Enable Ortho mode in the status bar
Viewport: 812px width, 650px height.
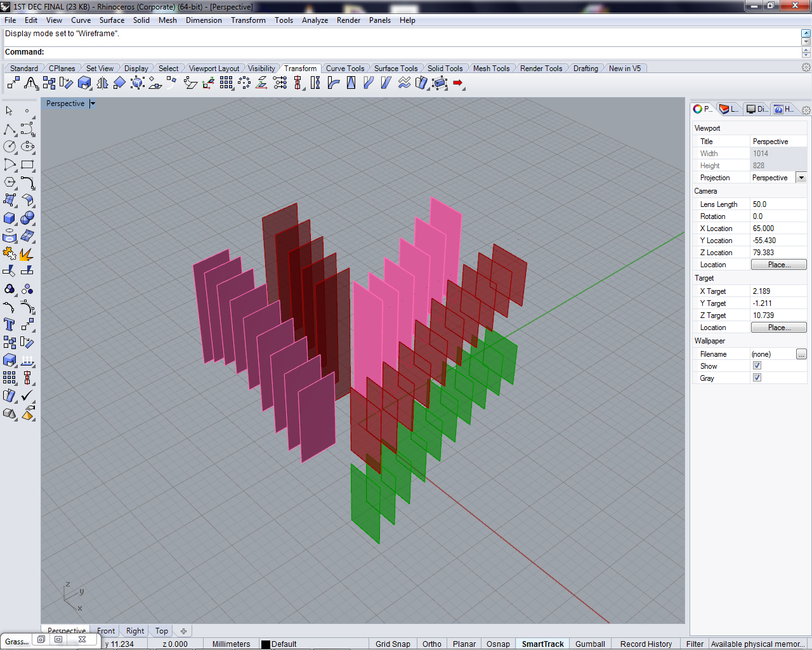pos(431,644)
